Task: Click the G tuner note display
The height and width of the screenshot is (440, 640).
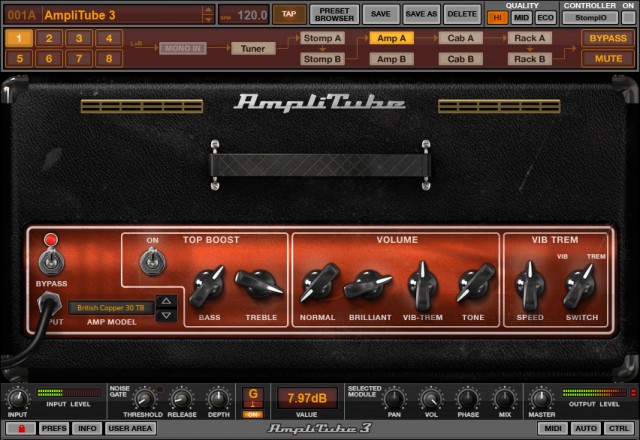Action: [253, 398]
